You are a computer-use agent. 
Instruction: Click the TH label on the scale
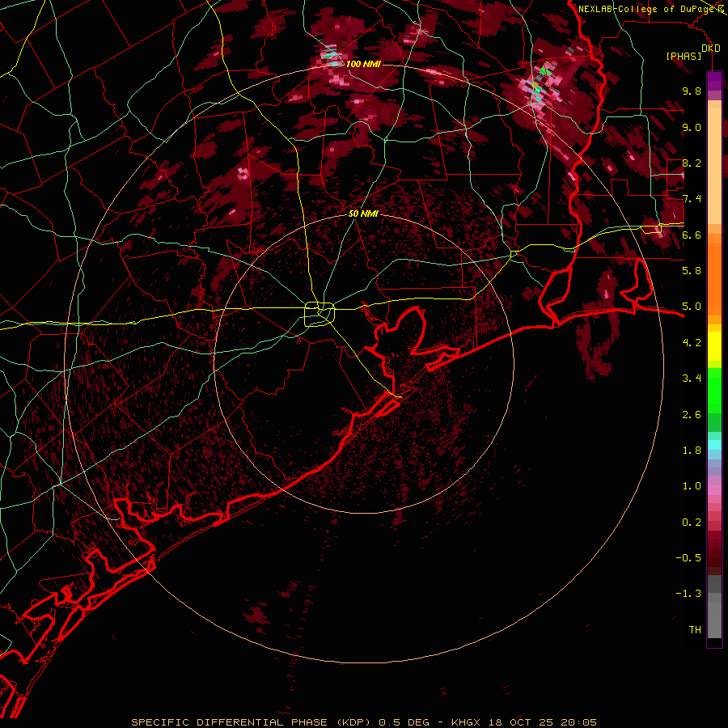coord(695,630)
